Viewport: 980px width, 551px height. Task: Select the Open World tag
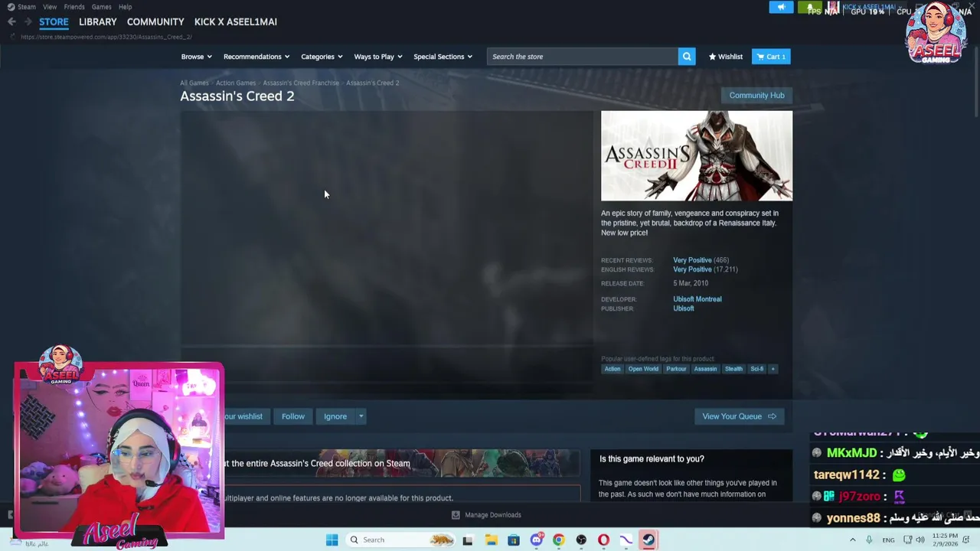click(643, 369)
